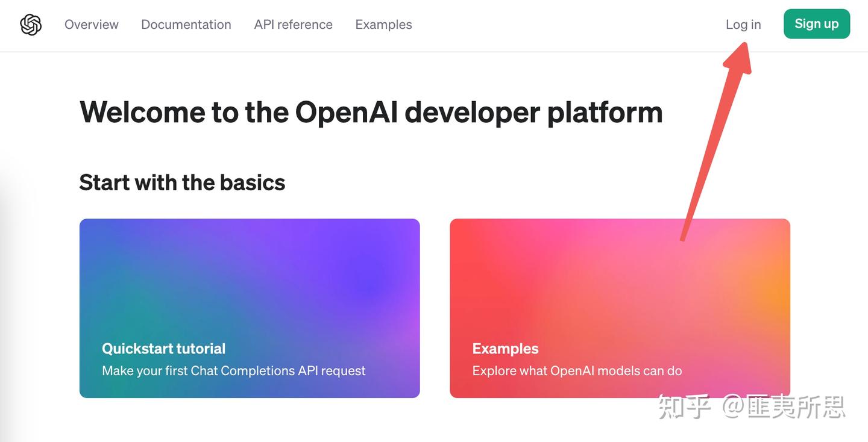Go to the Examples navigation item
The width and height of the screenshot is (868, 442).
(383, 23)
